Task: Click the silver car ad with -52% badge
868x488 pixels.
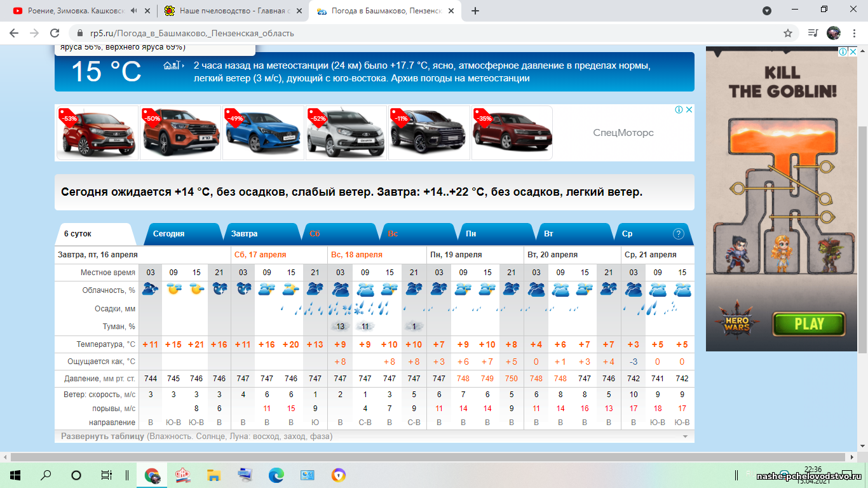Action: click(346, 133)
